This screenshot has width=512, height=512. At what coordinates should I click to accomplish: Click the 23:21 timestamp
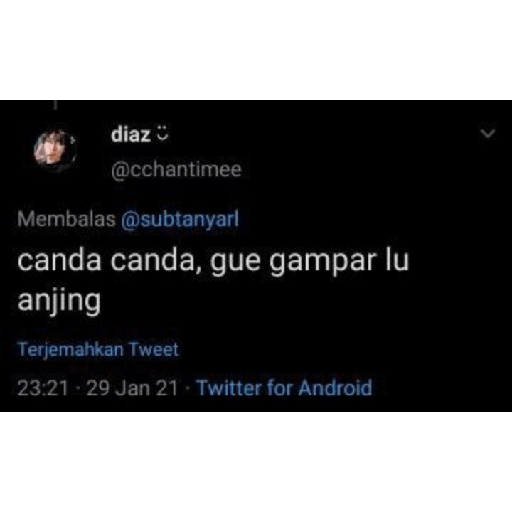click(43, 388)
